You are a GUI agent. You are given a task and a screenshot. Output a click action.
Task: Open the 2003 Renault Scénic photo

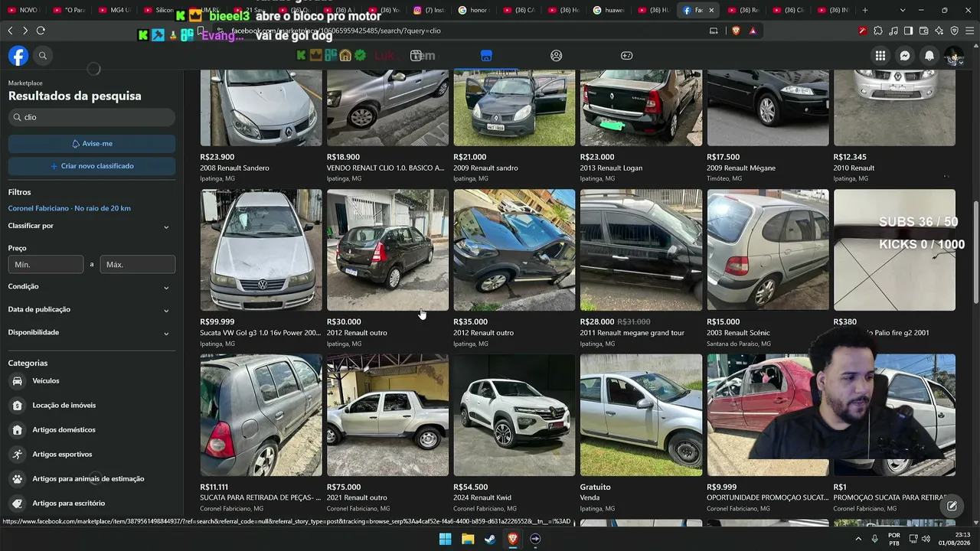pyautogui.click(x=768, y=250)
